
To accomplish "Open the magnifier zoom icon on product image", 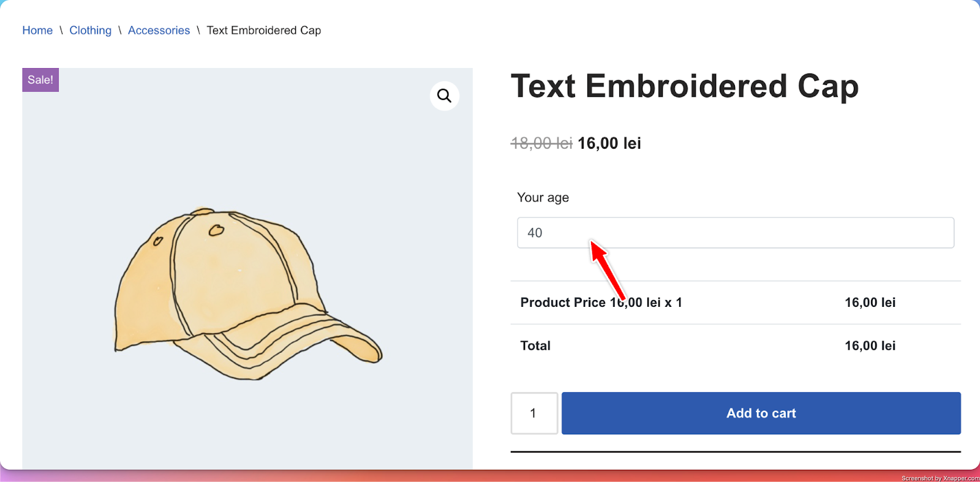I will coord(445,96).
